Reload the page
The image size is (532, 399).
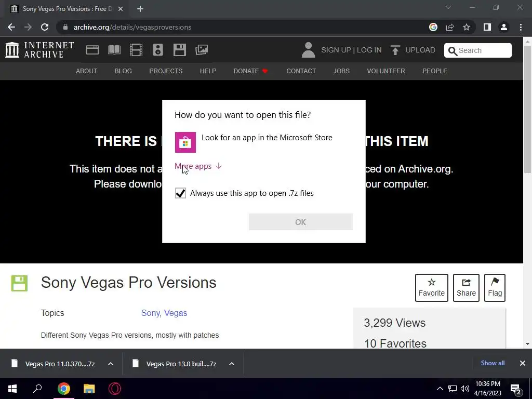pos(45,27)
